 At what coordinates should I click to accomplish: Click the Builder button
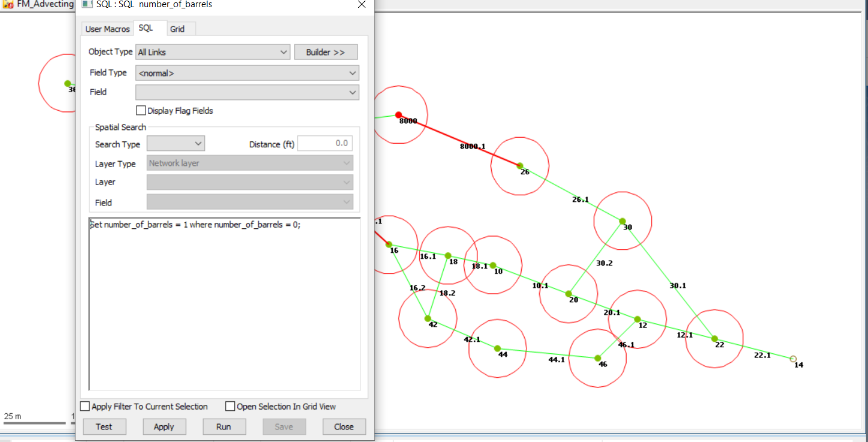[326, 52]
